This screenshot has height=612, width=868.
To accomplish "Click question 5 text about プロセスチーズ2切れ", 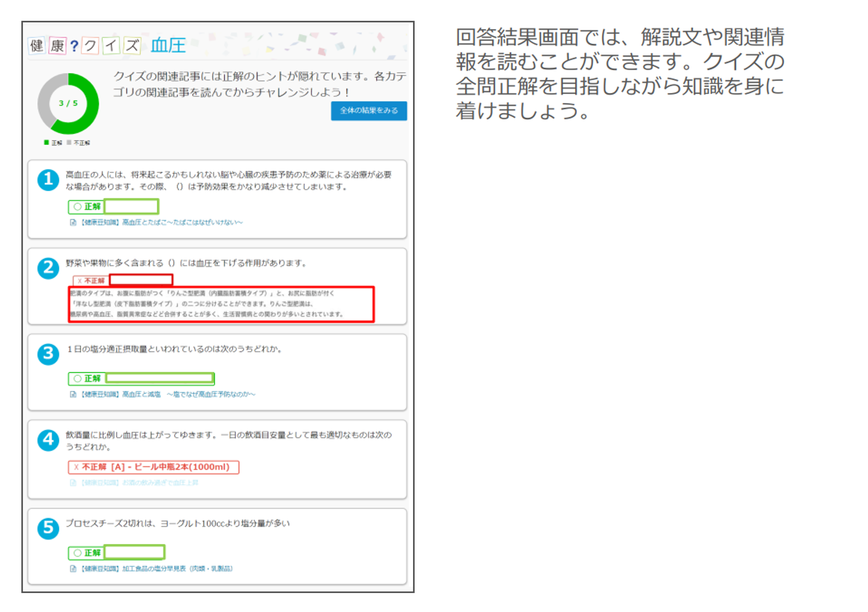I will click(x=178, y=523).
